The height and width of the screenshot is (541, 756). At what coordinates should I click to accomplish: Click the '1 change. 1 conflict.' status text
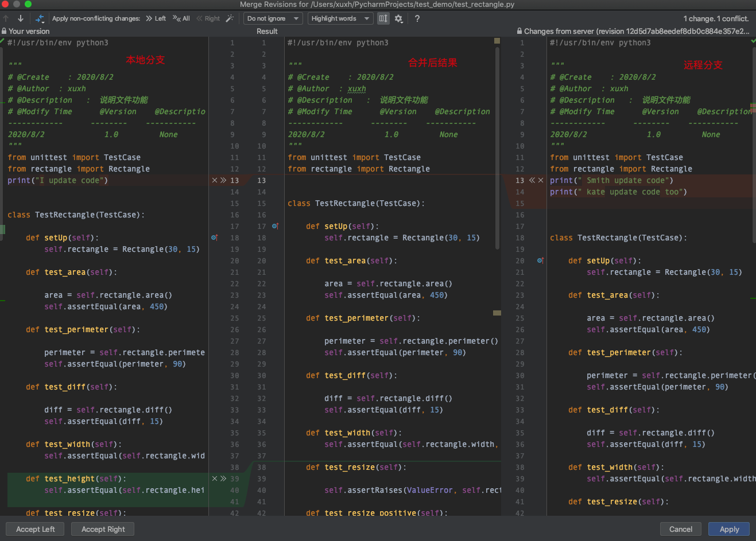(716, 18)
